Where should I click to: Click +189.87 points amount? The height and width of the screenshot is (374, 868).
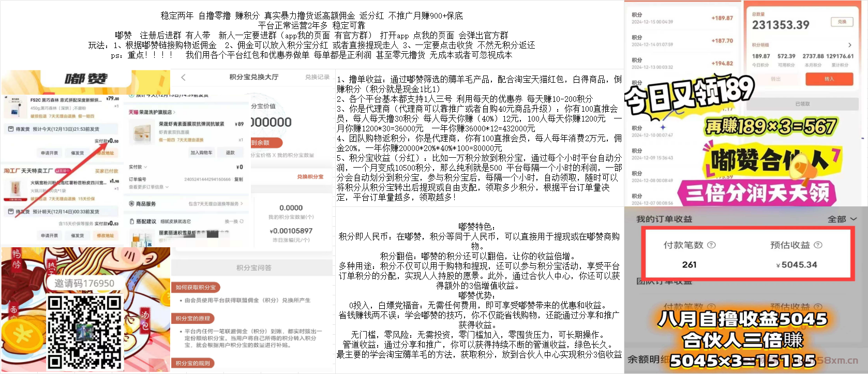pyautogui.click(x=722, y=18)
